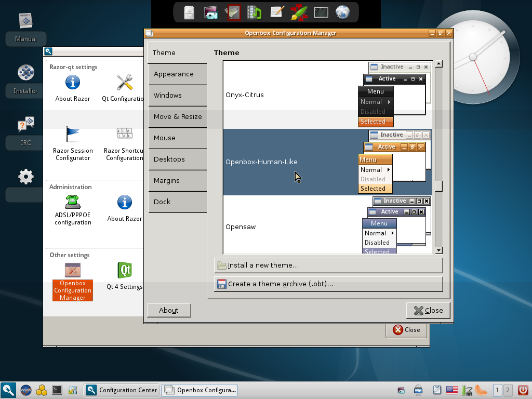Open the clipboard manager tray icon
This screenshot has width=532, height=399.
click(x=436, y=390)
